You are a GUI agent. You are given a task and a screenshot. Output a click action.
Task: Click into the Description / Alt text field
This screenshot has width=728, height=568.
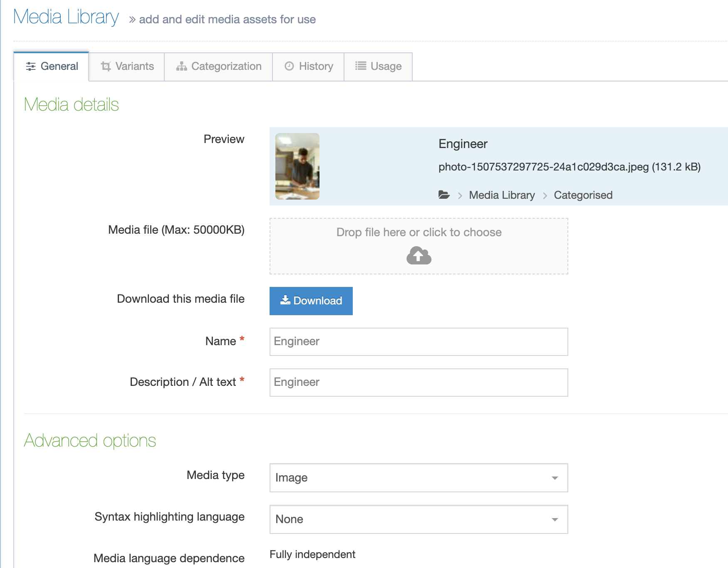[418, 383]
